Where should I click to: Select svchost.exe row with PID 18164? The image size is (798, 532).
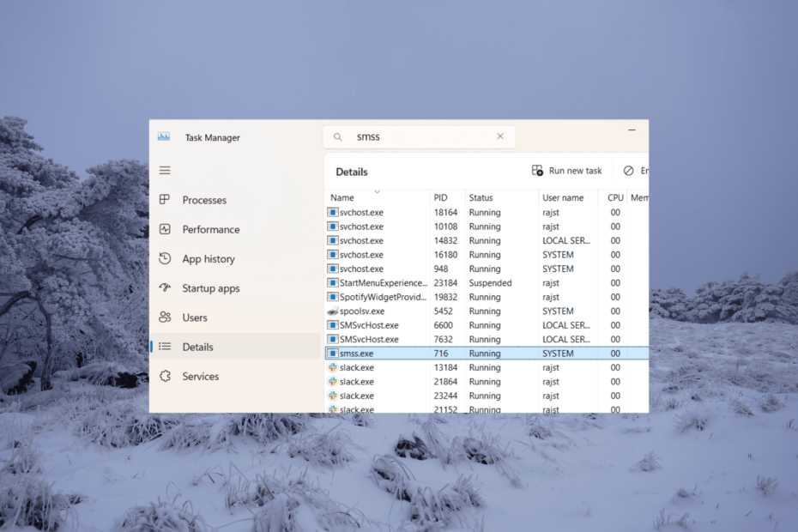(x=486, y=212)
